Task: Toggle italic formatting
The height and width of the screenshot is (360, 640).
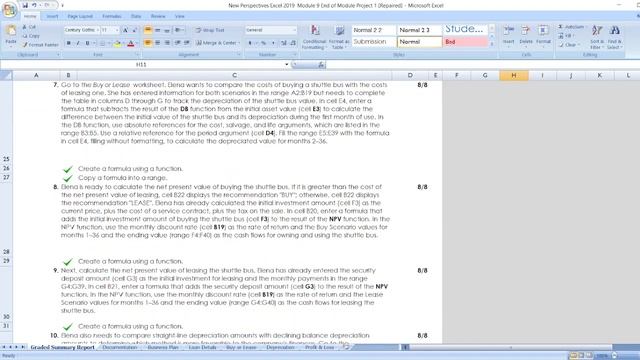Action: pyautogui.click(x=78, y=43)
